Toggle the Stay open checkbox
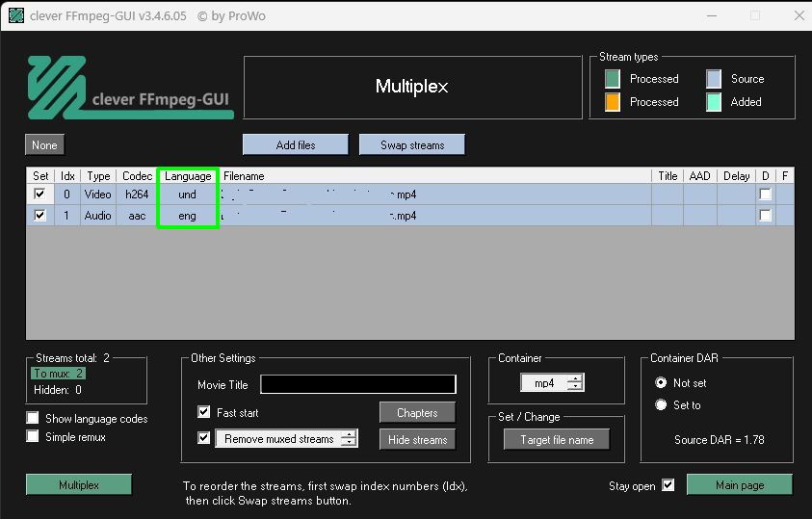The image size is (812, 519). tap(668, 485)
